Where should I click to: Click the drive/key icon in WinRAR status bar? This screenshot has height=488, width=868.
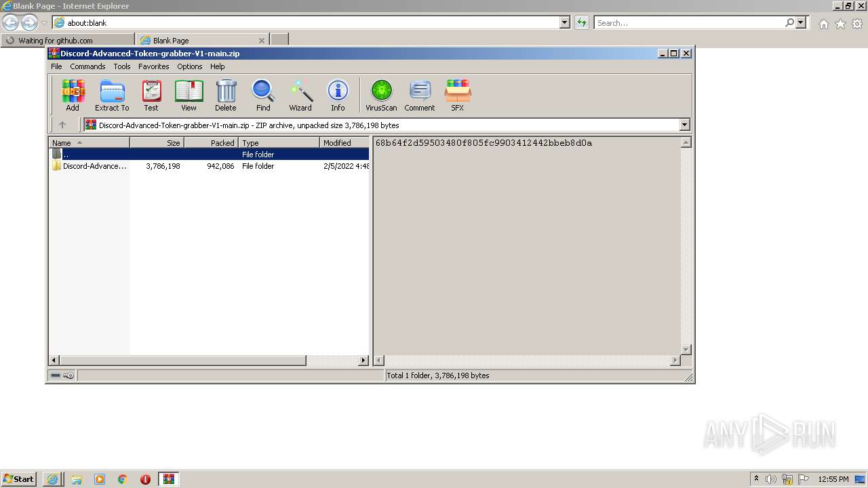pyautogui.click(x=62, y=375)
